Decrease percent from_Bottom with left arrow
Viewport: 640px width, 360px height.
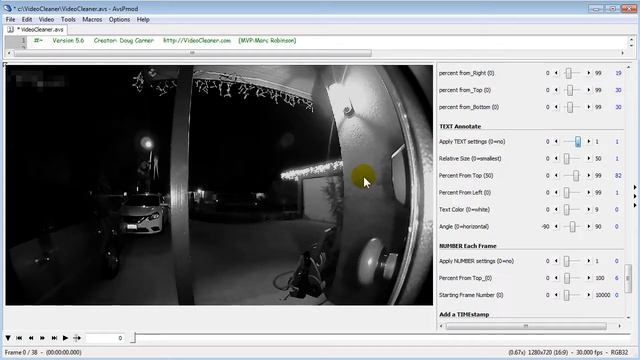(556, 107)
